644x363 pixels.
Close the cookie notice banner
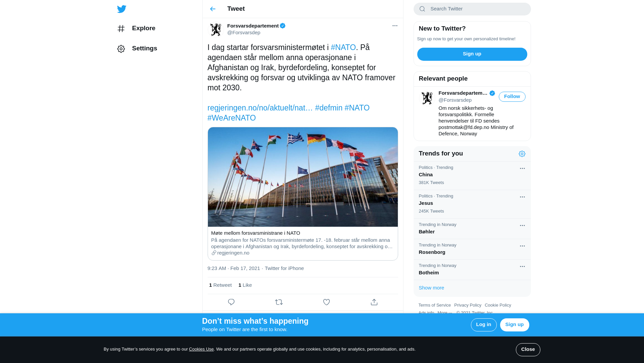528,350
